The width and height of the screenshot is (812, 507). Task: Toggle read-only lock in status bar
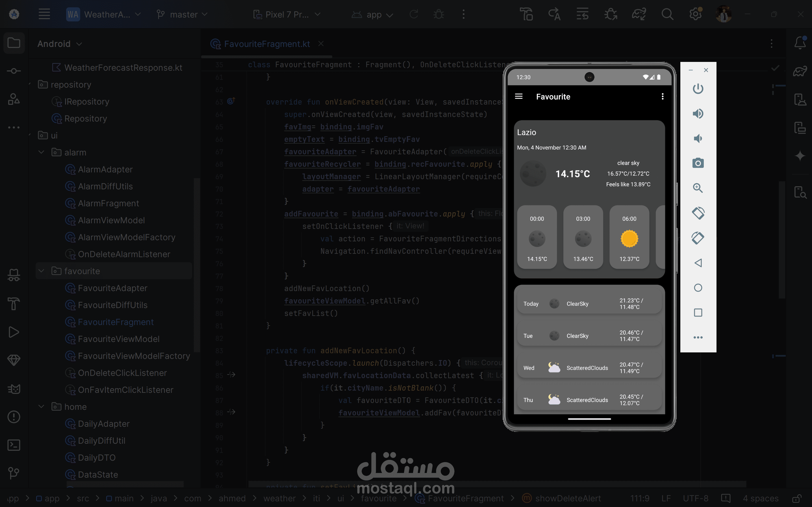(796, 498)
